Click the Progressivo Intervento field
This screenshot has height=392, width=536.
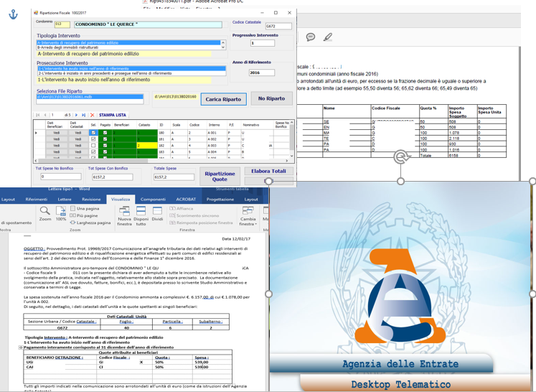[262, 43]
